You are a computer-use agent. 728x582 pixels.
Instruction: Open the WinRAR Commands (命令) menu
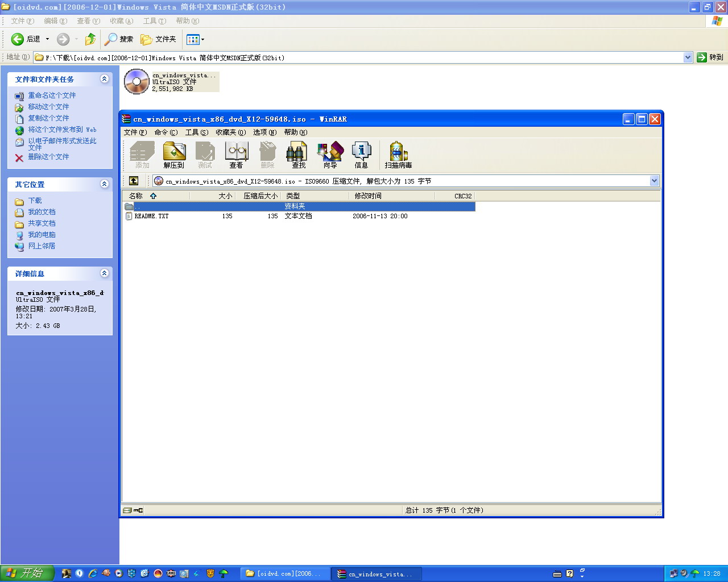166,132
